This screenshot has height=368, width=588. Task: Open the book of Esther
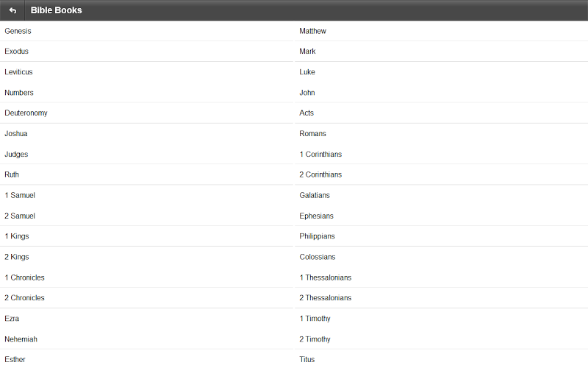click(x=16, y=360)
